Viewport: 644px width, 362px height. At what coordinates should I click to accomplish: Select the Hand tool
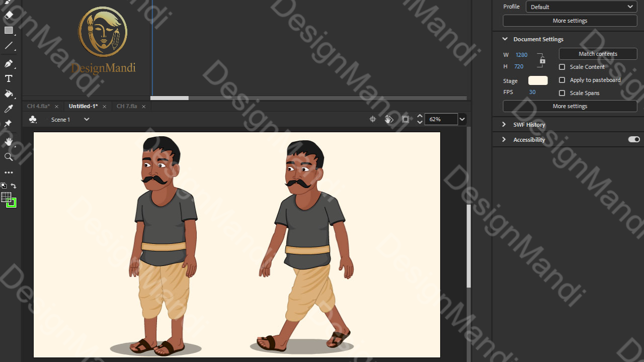[8, 141]
